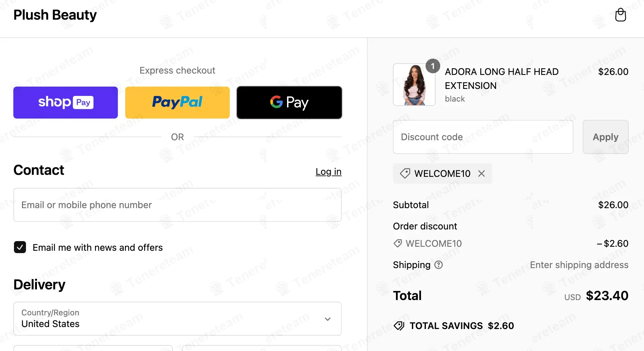Pay with Shop Pay express checkout
The width and height of the screenshot is (644, 351).
[66, 102]
